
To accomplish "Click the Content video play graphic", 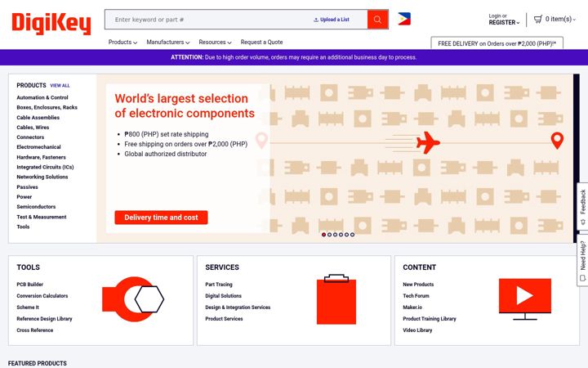I will pos(524,299).
